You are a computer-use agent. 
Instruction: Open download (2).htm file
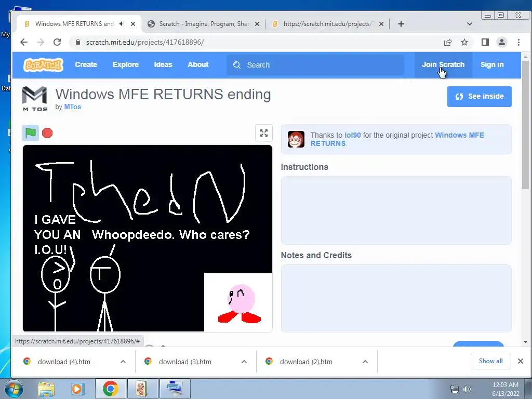[306, 362]
